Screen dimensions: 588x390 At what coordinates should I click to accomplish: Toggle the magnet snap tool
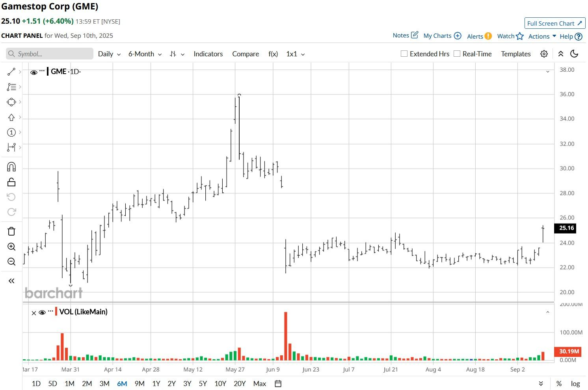[11, 167]
